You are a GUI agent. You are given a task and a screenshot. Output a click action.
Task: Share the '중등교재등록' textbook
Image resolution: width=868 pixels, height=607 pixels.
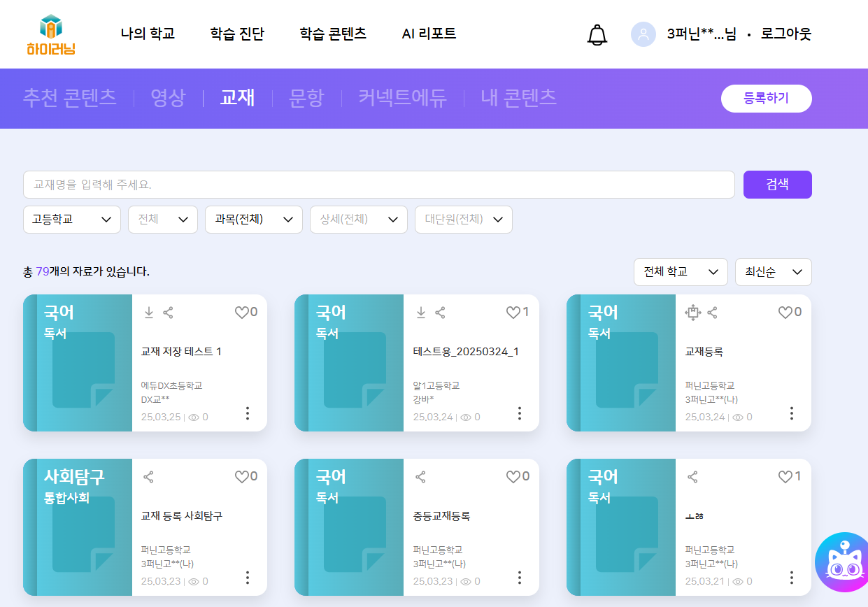420,477
